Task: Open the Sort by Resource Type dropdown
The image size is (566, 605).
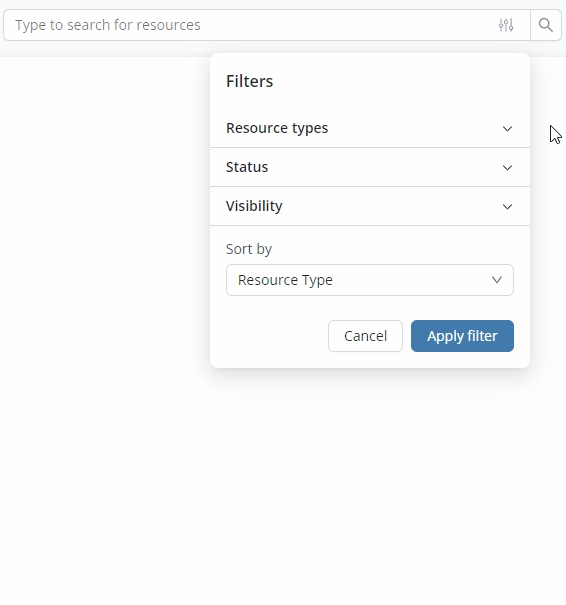Action: point(370,280)
